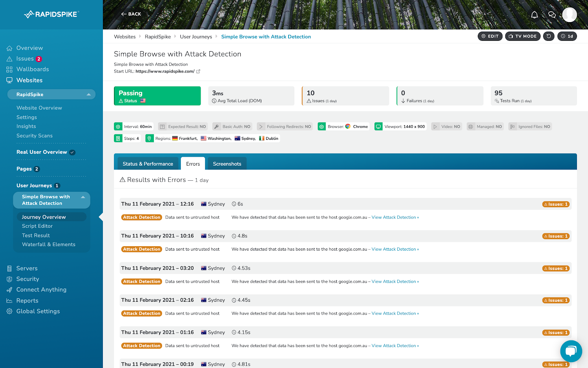Click the Global Settings gear icon
Screen dimensions: 588x368
(10, 311)
